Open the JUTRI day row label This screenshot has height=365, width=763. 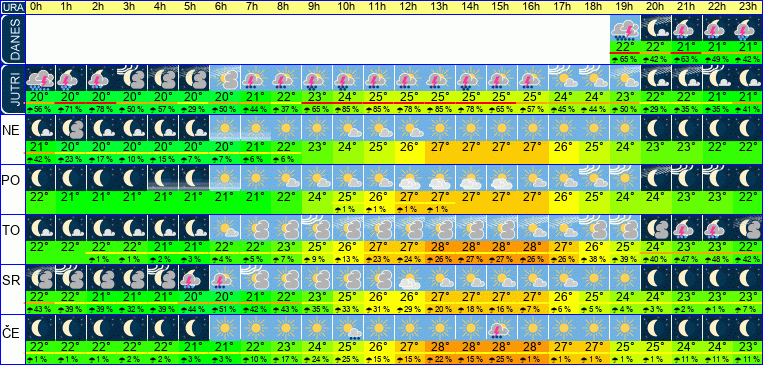tap(12, 90)
